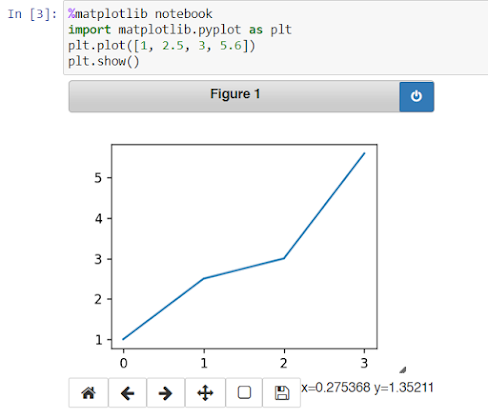Stop figure interaction with the blue power button
This screenshot has height=419, width=488.
416,96
